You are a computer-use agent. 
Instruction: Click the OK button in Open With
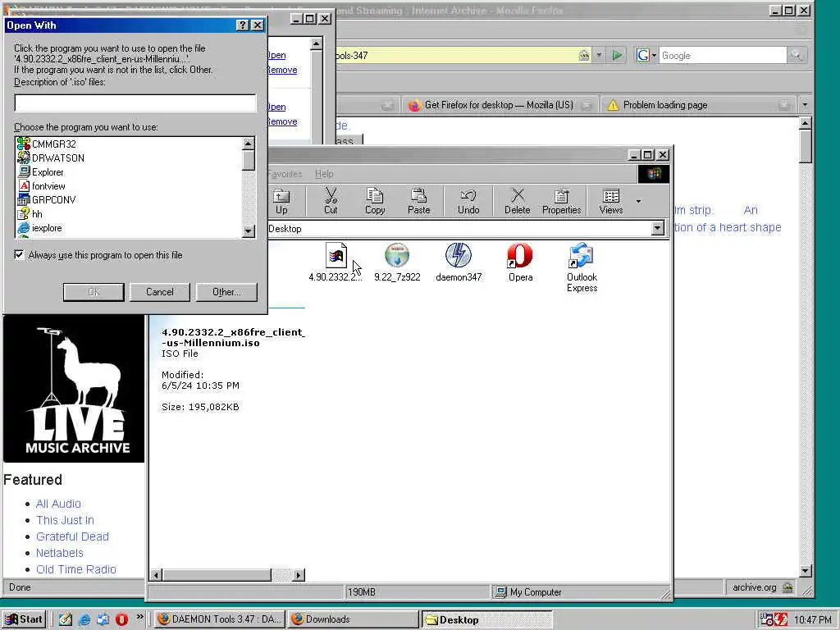tap(94, 292)
